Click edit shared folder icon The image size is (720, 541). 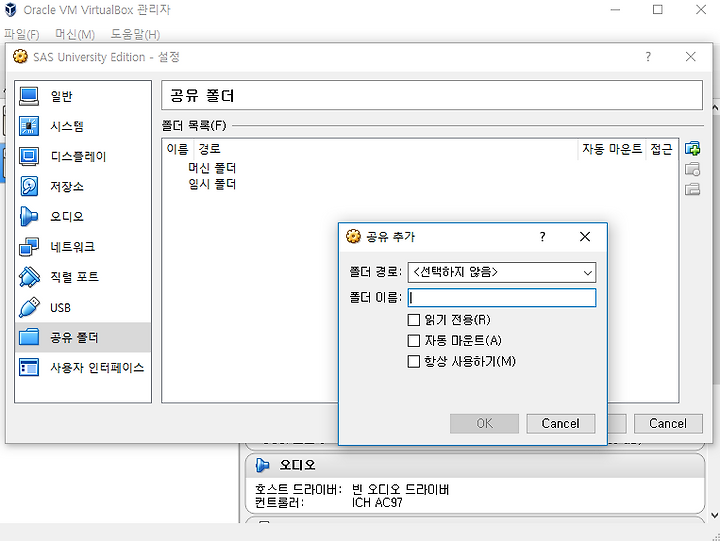[x=692, y=169]
